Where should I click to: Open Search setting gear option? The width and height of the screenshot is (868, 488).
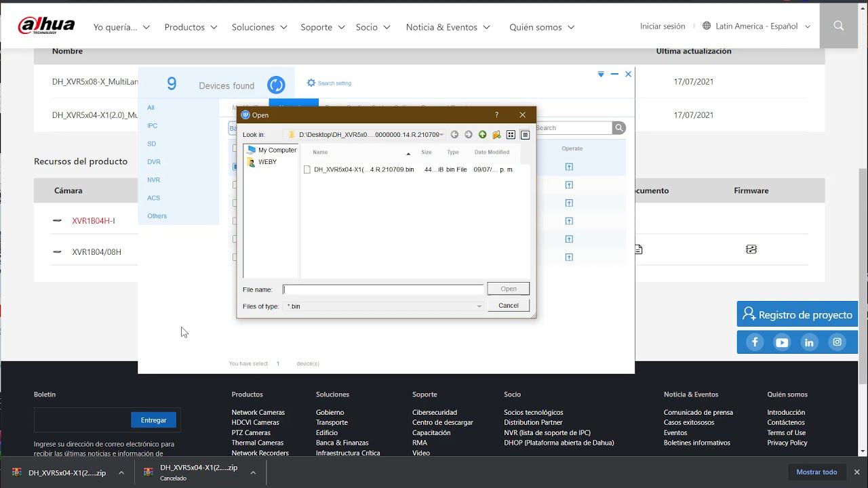pos(329,83)
